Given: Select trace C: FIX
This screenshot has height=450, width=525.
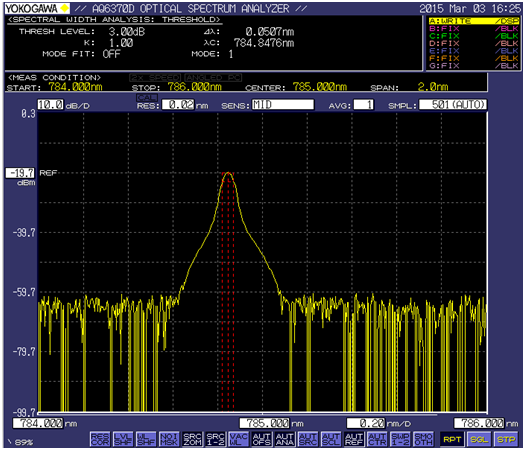Looking at the screenshot, I should (474, 36).
